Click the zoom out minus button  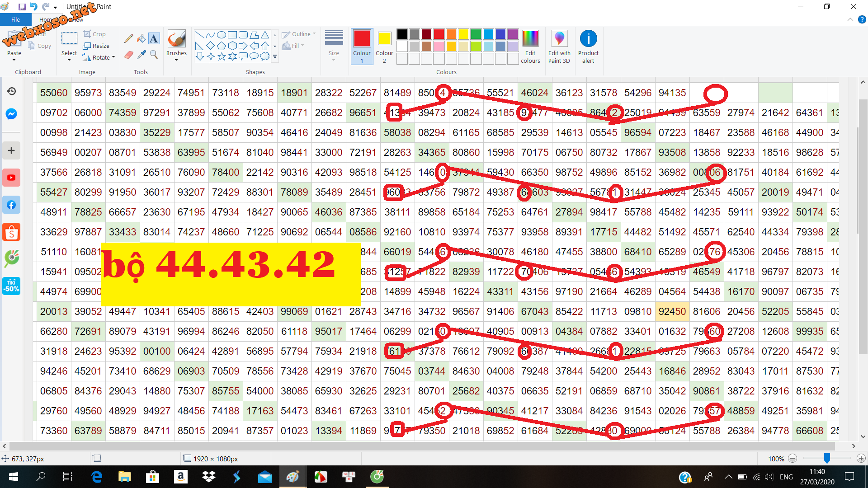click(x=793, y=458)
